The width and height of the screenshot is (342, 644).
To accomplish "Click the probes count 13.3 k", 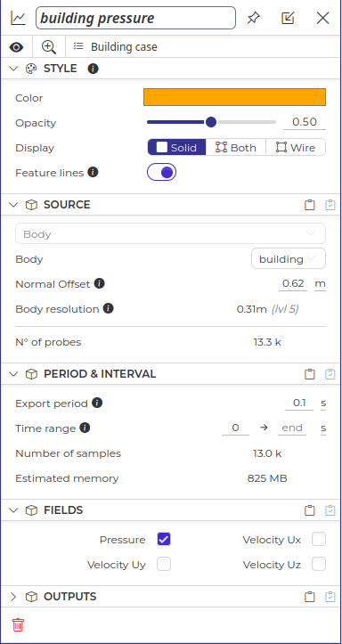I will tap(267, 342).
